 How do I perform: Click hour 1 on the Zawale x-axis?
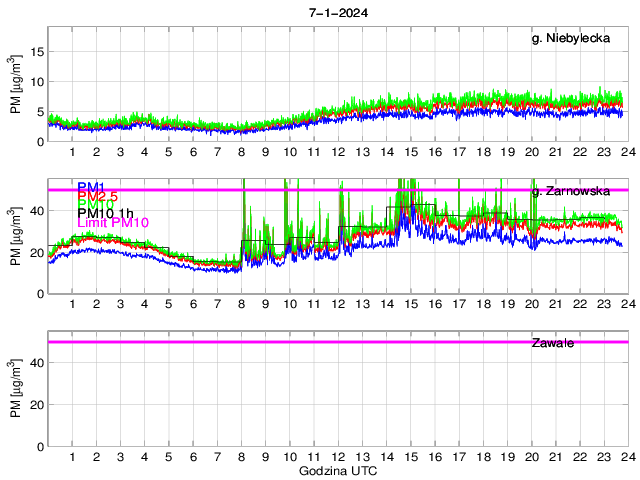point(72,457)
